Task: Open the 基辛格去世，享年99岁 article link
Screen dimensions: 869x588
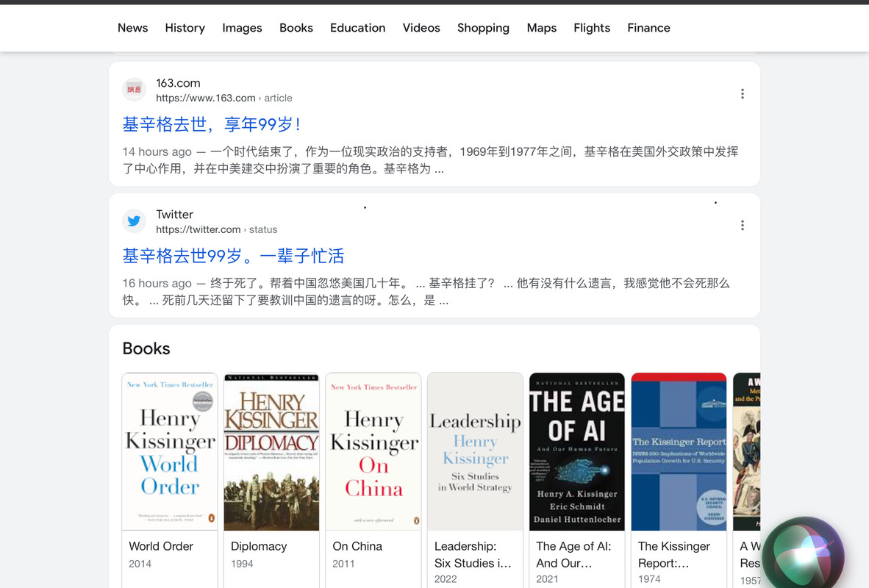Action: point(212,124)
